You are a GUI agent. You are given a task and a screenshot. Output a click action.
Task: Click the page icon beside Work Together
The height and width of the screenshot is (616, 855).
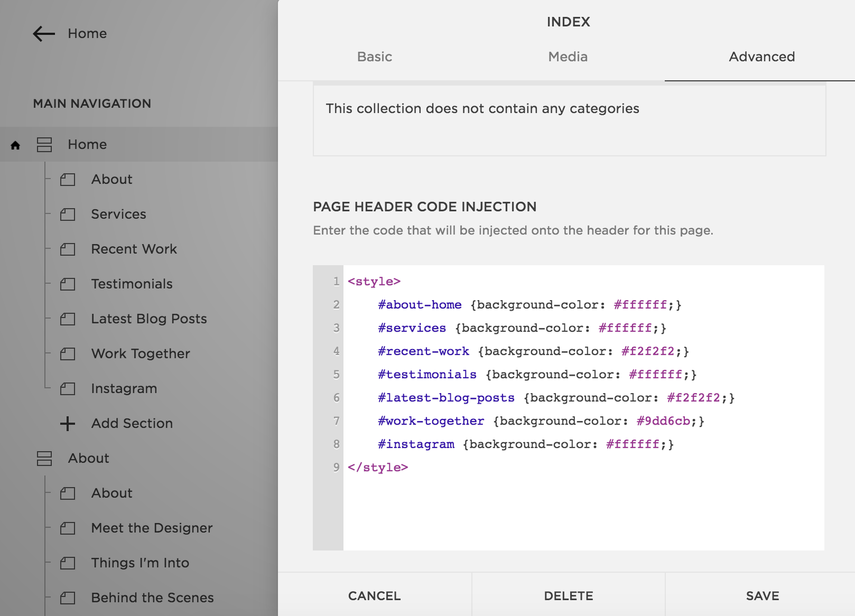point(68,354)
